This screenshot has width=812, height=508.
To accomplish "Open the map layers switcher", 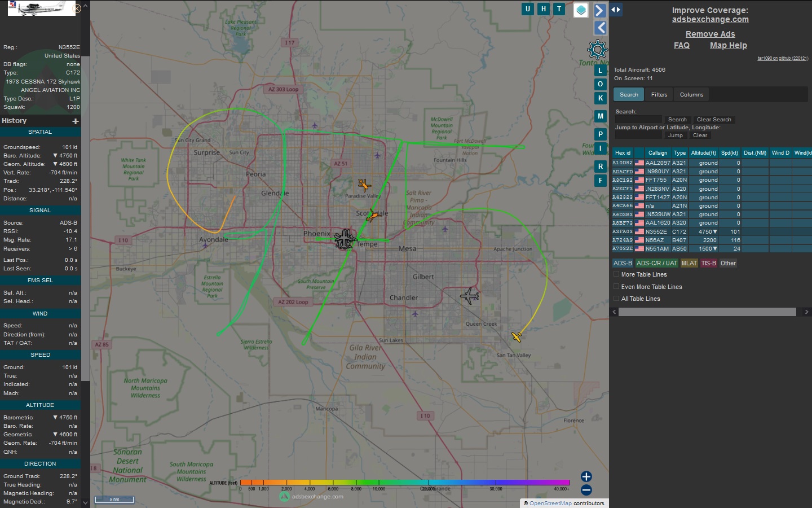I will pos(581,10).
